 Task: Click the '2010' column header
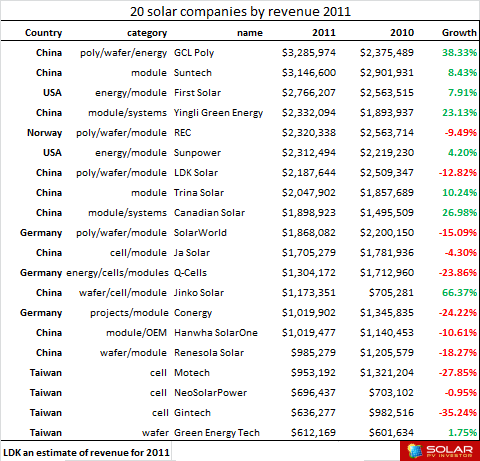point(402,33)
